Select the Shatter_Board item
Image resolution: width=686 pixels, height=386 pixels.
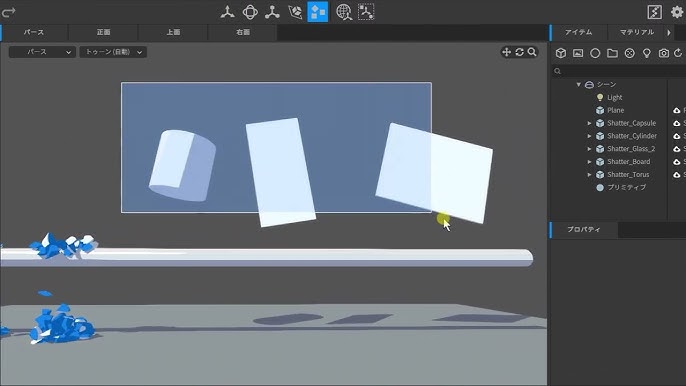[628, 162]
